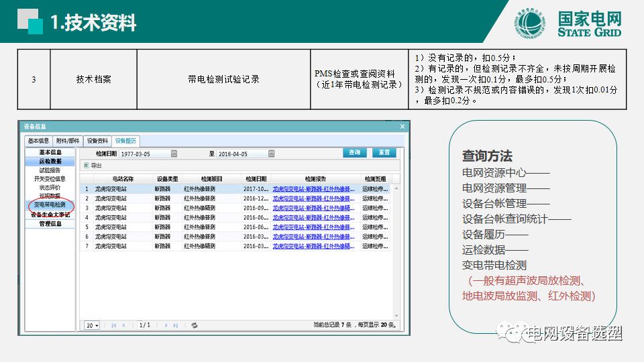
Task: Select 变电带电检测 in the sidebar
Action: click(x=50, y=204)
